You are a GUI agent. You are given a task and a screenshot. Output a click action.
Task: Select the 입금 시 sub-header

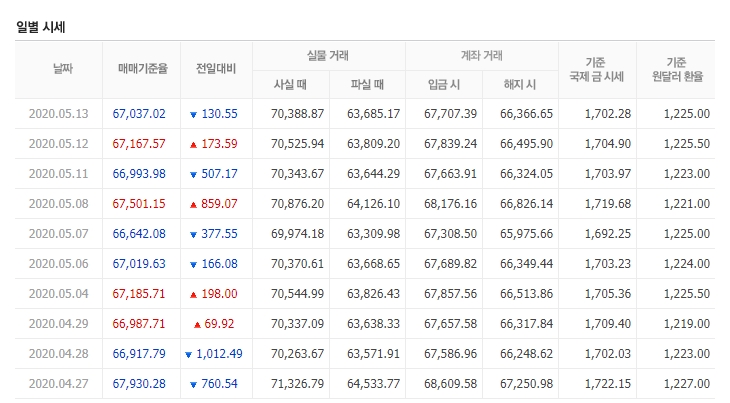[444, 85]
